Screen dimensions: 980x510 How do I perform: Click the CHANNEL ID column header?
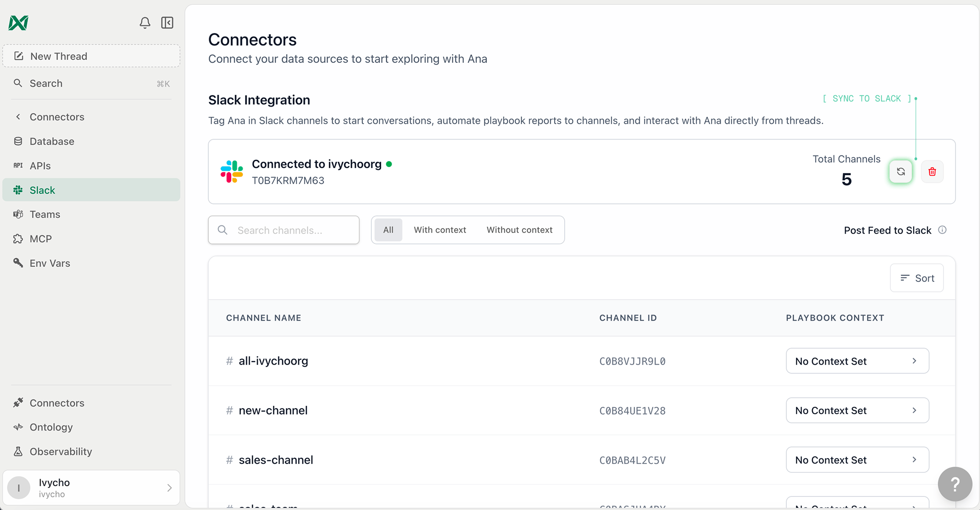pos(628,318)
